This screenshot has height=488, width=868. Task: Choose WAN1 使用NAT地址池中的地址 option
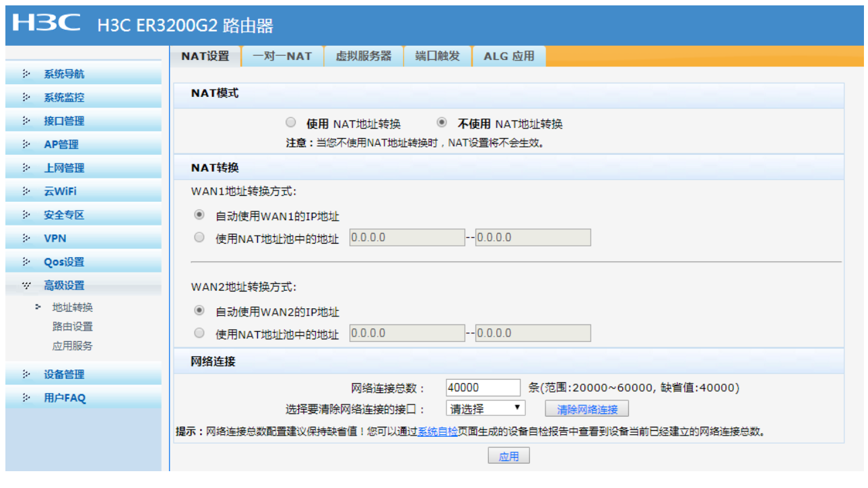click(x=199, y=237)
